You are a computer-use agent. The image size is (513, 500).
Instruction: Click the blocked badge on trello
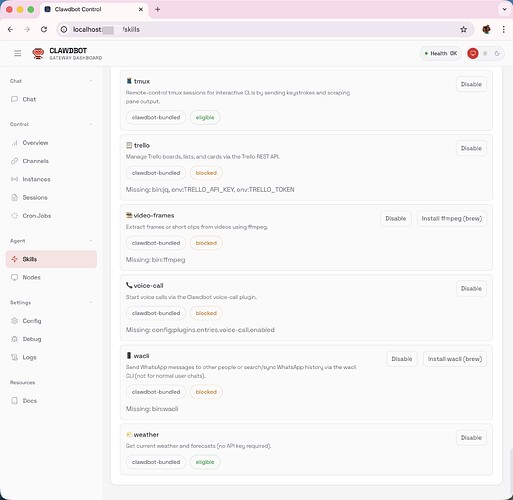[x=206, y=173]
